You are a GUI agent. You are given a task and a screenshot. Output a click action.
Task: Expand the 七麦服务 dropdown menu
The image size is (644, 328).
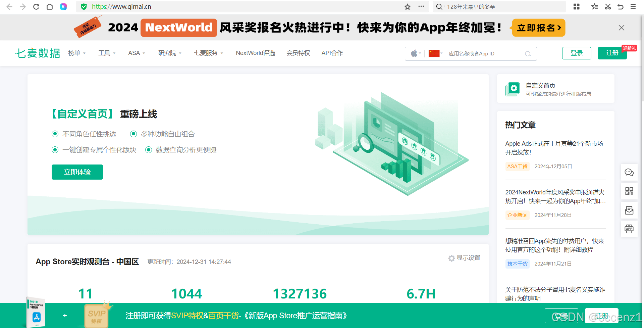click(x=209, y=53)
